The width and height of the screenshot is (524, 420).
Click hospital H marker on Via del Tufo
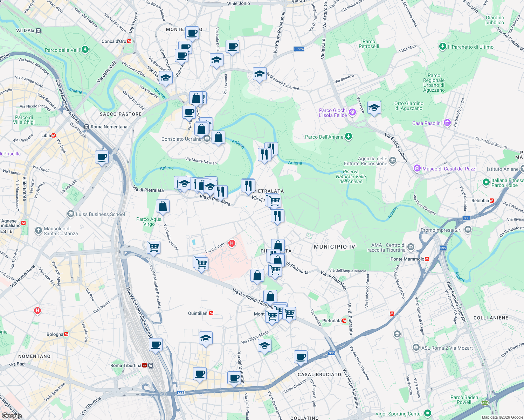tap(232, 243)
